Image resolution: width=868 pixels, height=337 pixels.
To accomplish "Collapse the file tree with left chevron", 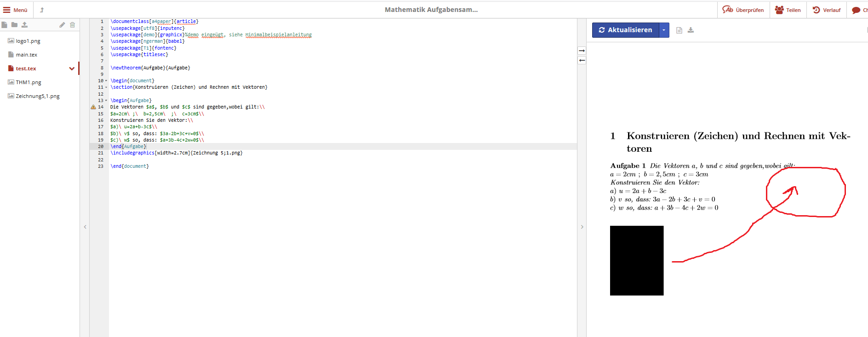I will (85, 227).
